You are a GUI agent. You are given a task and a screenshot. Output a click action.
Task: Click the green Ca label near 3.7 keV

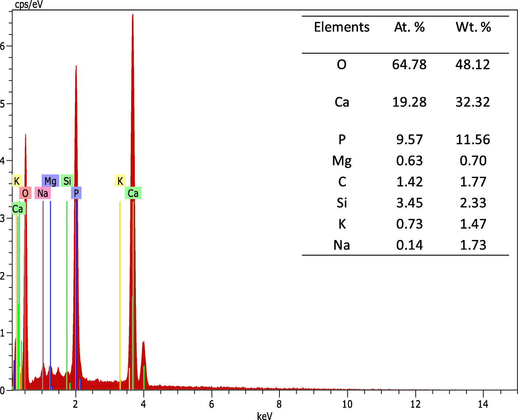click(x=133, y=193)
